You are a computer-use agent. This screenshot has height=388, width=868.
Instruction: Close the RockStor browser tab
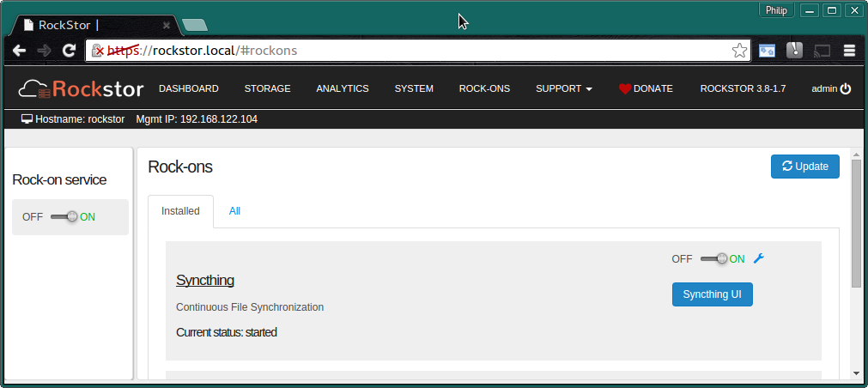coord(167,25)
